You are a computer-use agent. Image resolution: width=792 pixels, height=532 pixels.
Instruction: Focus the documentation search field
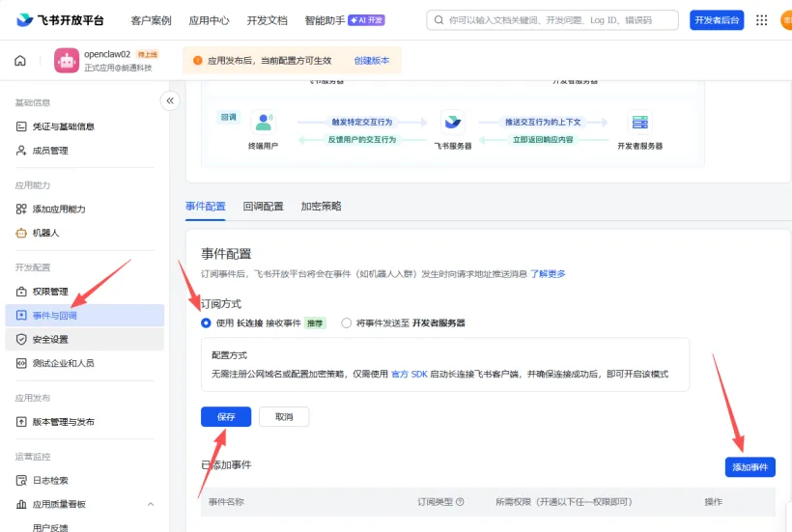552,20
